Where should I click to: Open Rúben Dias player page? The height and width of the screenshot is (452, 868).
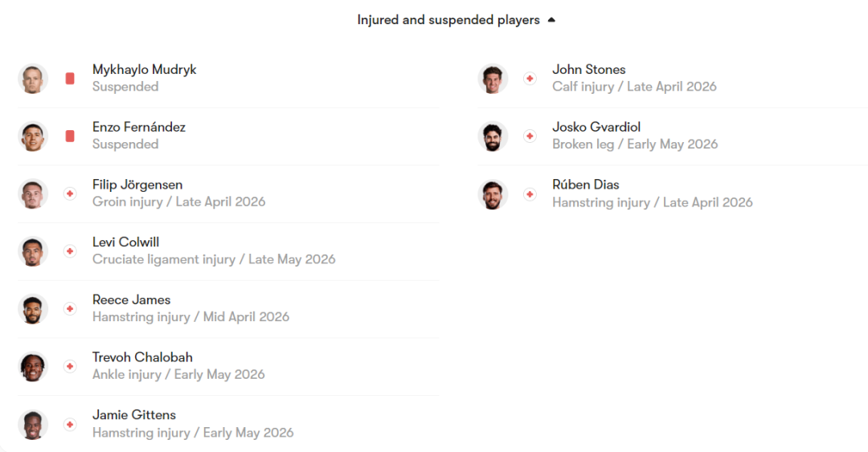click(x=585, y=185)
